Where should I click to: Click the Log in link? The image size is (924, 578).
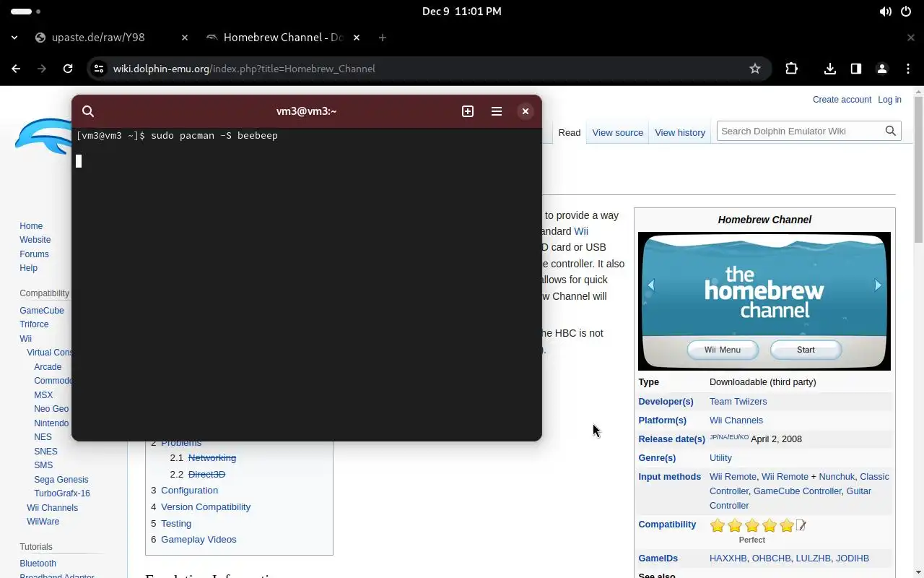pyautogui.click(x=889, y=100)
